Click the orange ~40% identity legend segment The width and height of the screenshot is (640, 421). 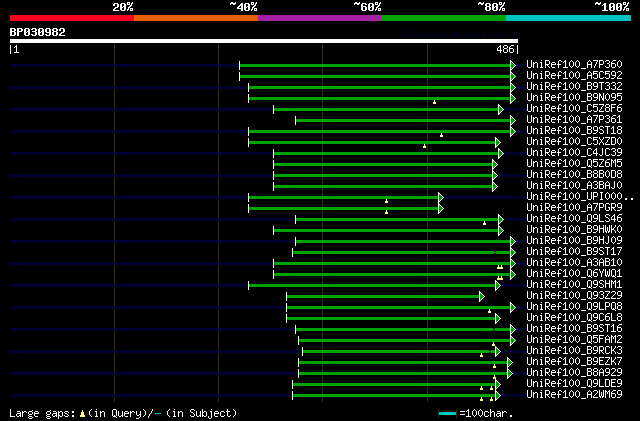tap(196, 18)
